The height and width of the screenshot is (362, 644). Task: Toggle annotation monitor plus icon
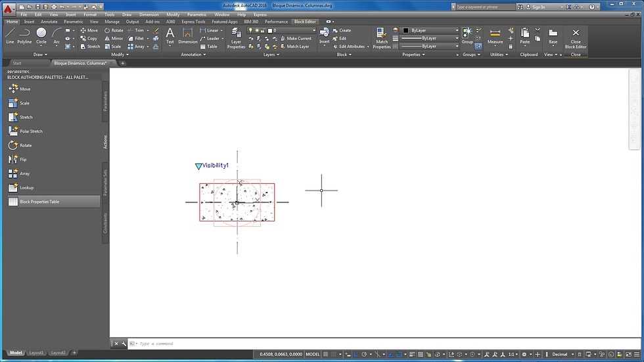538,354
